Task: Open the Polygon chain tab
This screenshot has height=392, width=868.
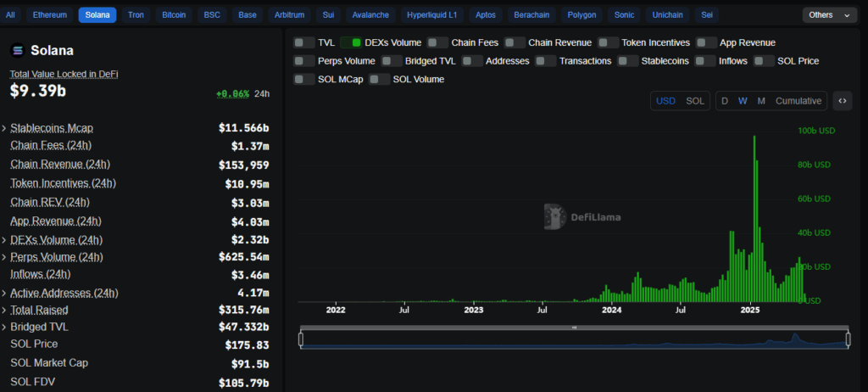Action: [581, 15]
